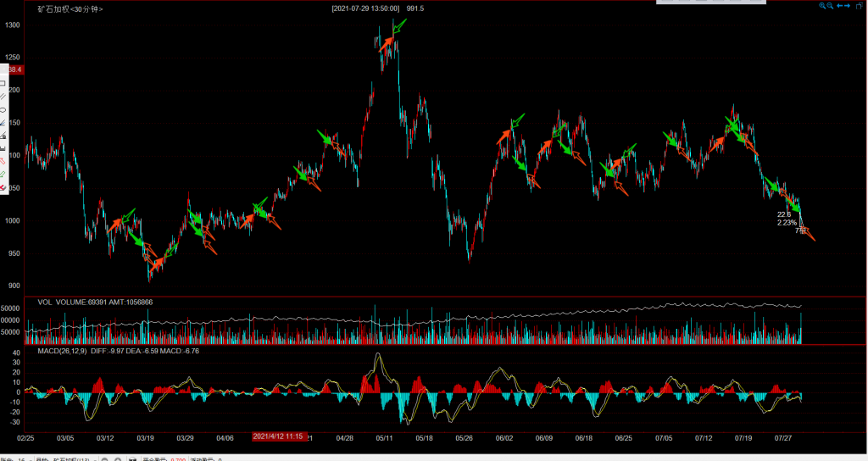The width and height of the screenshot is (868, 461).
Task: Select the rectangle drawing tool
Action: click(x=3, y=84)
